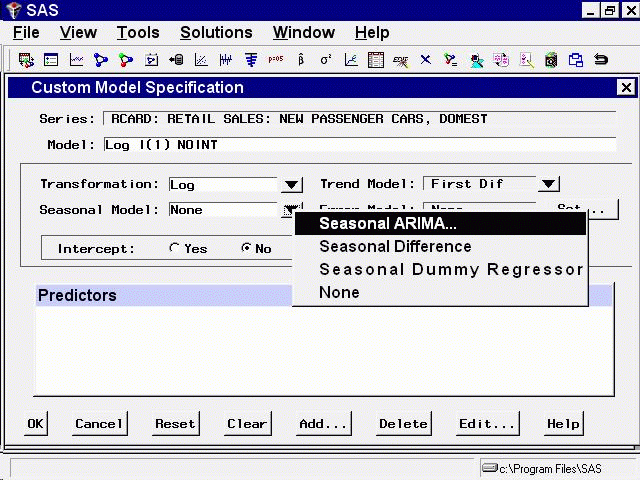Click the Predictors list header

pos(164,295)
